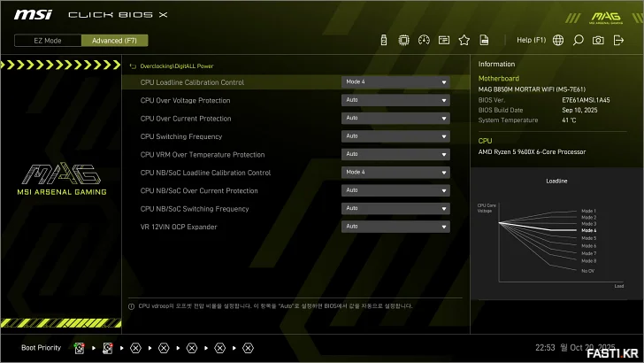Click the MAG B850M MORTAR WIFI model text

(532, 89)
